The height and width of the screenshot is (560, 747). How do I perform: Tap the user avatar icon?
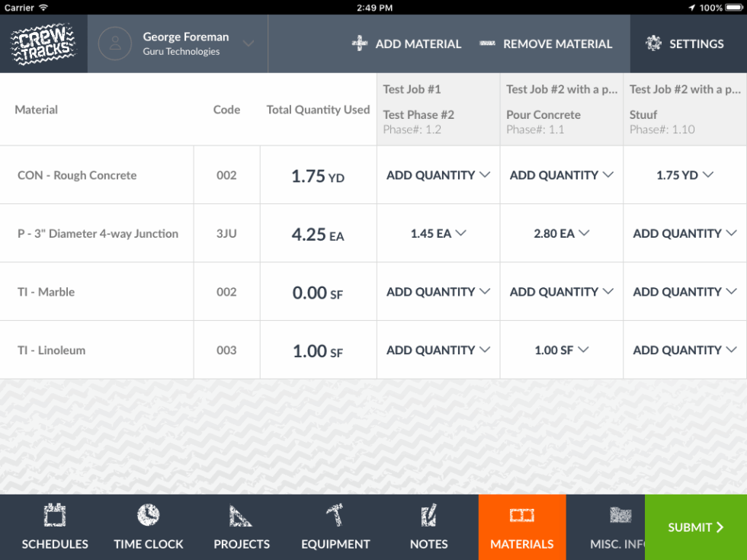(115, 44)
